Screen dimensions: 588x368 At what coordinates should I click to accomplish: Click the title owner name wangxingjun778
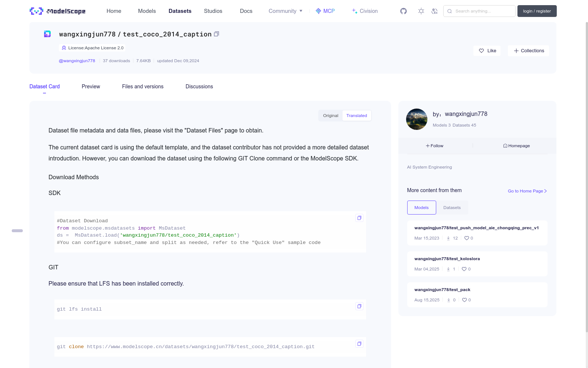click(87, 34)
